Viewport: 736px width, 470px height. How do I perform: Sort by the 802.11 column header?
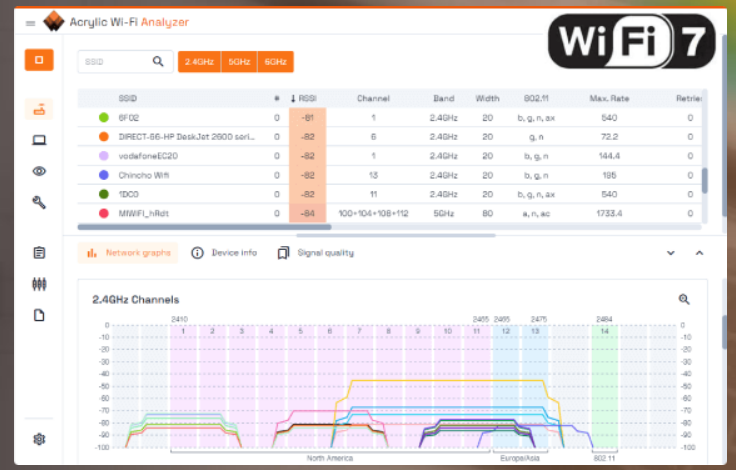(536, 99)
